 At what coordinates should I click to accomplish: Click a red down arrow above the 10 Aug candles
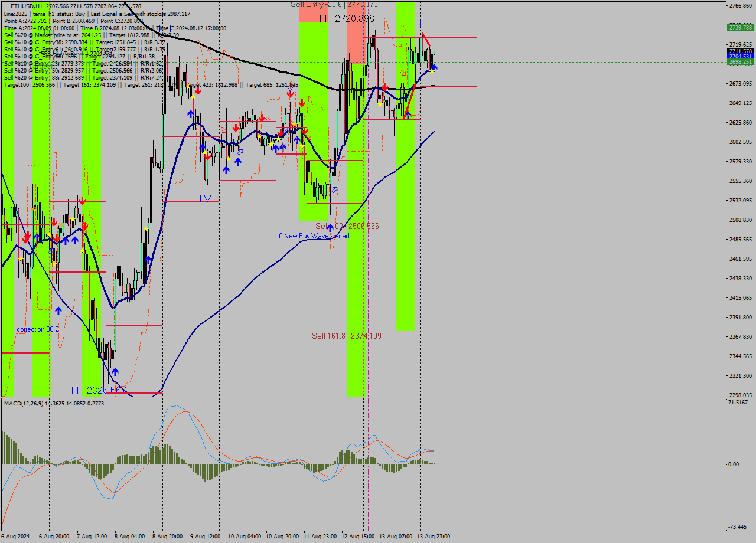pos(262,118)
